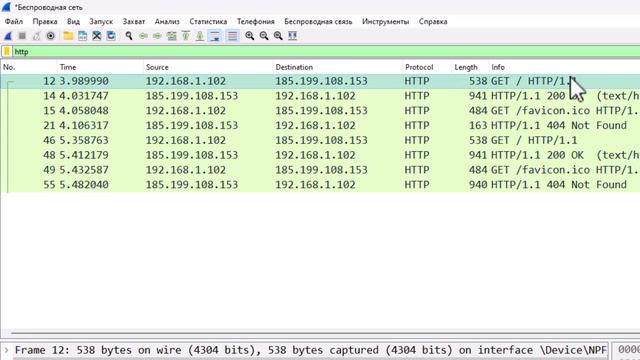The width and height of the screenshot is (640, 360).
Task: Select packet 48 at time 5.412179
Action: point(320,155)
